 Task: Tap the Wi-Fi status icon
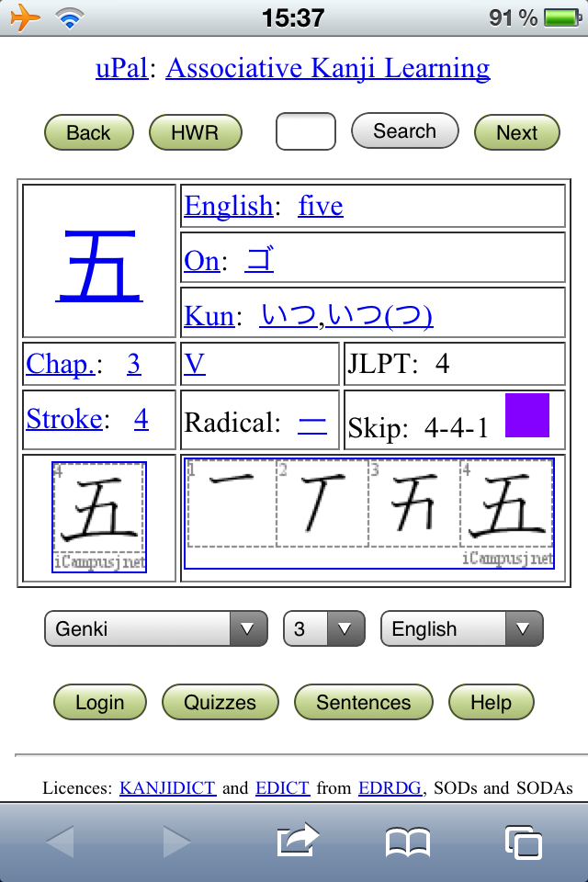[70, 18]
